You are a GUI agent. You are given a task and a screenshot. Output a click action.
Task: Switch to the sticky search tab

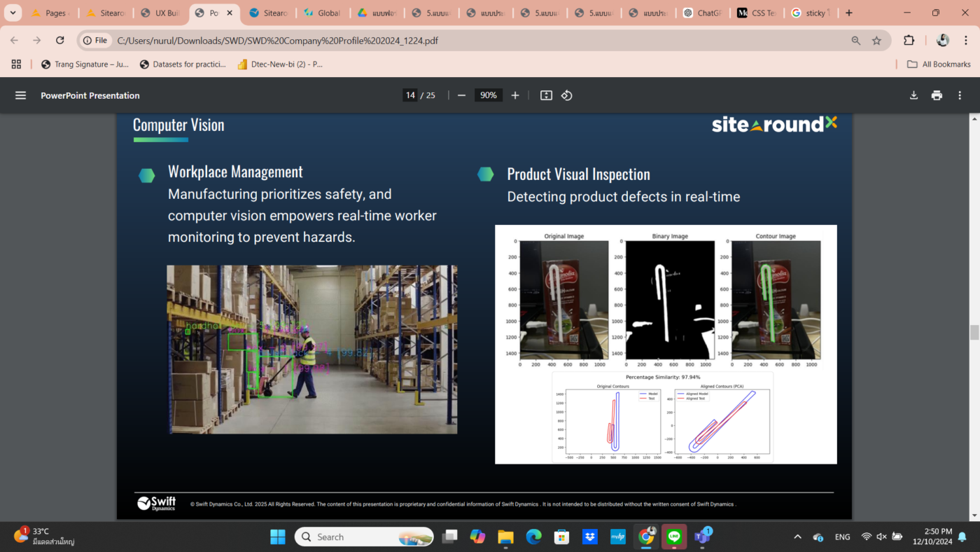coord(810,12)
